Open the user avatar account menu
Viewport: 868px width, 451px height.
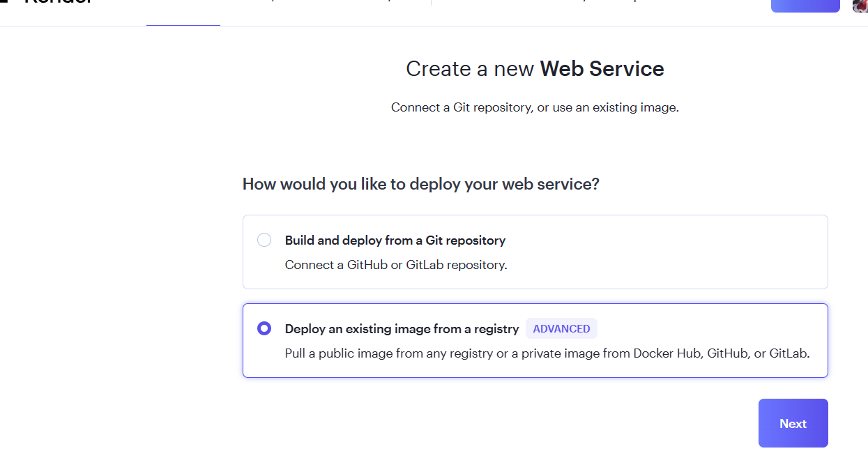click(860, 6)
